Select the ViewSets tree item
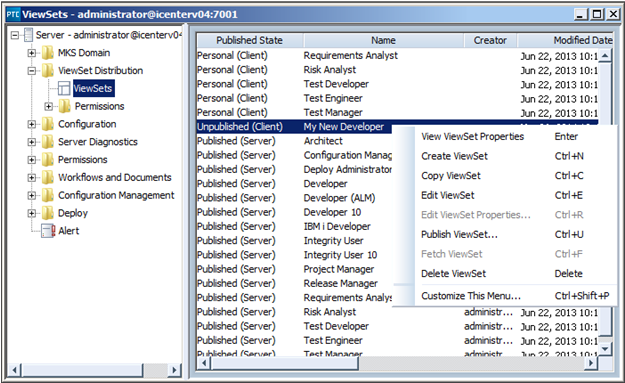The width and height of the screenshot is (625, 383). point(93,88)
